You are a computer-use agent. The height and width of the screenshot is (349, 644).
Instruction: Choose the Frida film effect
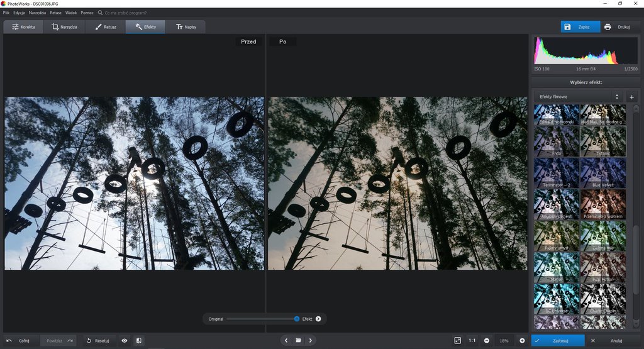click(557, 141)
